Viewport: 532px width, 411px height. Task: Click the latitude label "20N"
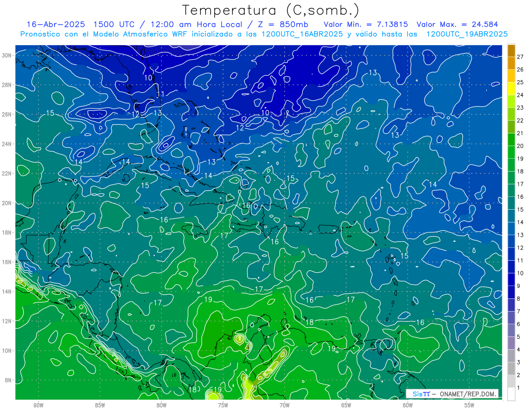click(7, 203)
